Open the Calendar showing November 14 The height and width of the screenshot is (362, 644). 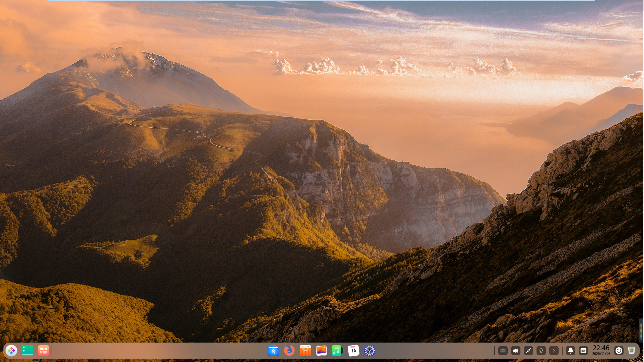(353, 351)
